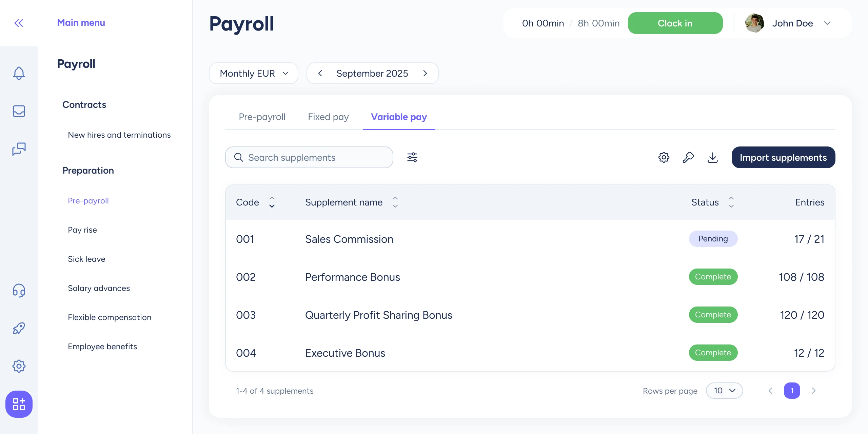This screenshot has width=868, height=434.
Task: Open table settings gear icon
Action: 664,157
